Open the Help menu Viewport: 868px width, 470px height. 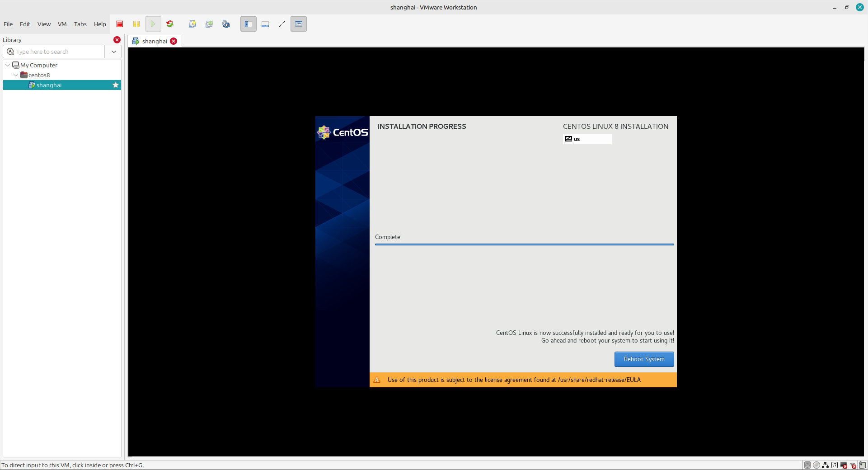[100, 24]
